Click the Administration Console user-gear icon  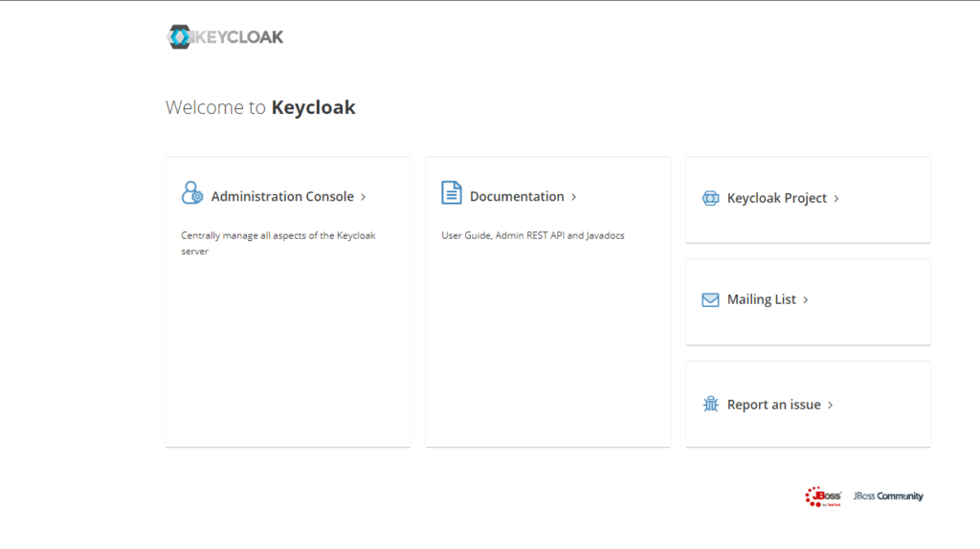pos(191,193)
